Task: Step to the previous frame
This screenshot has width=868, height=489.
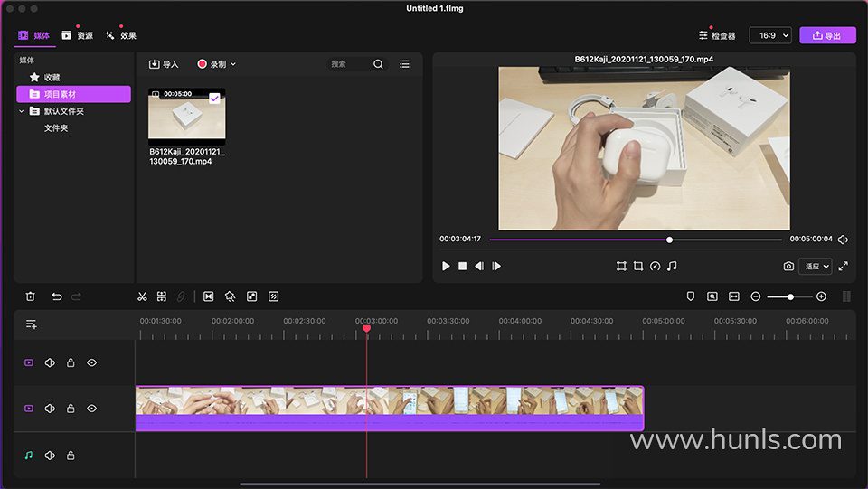Action: click(x=479, y=266)
